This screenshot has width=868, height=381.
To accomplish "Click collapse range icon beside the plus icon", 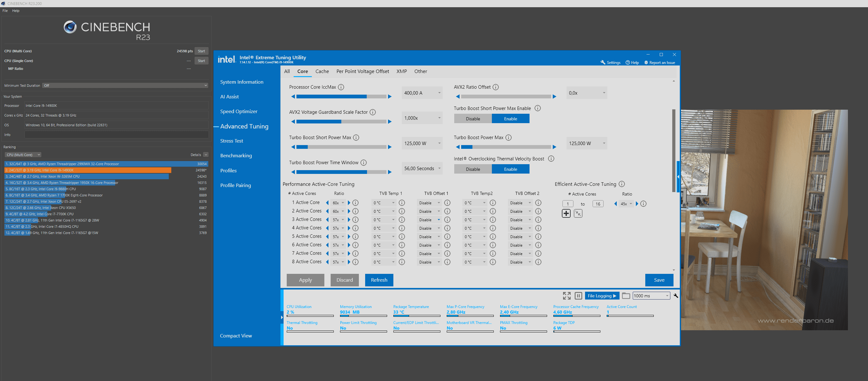I will point(578,213).
